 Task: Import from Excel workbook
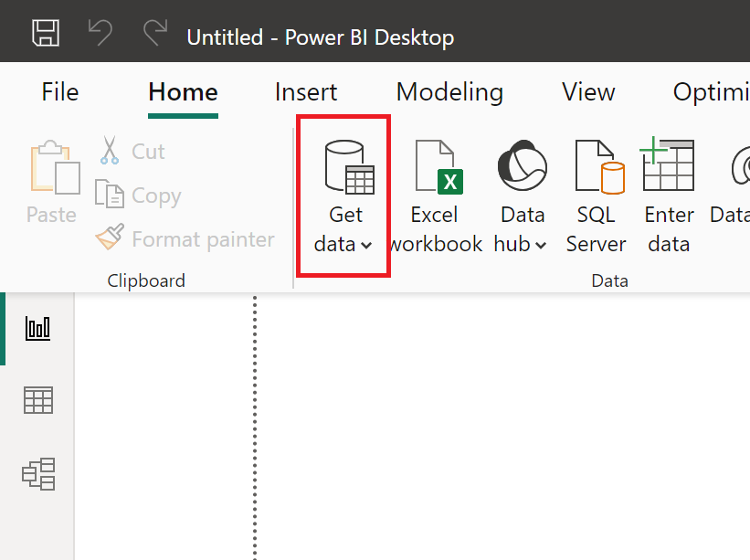(437, 196)
